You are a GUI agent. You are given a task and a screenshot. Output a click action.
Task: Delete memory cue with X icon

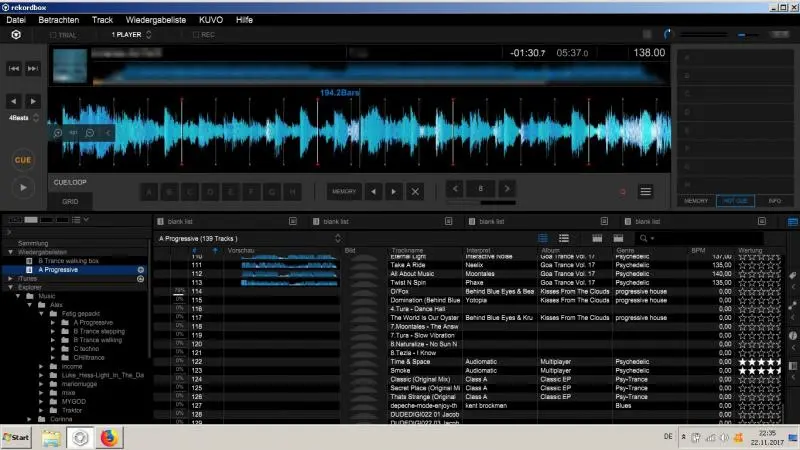click(x=416, y=191)
